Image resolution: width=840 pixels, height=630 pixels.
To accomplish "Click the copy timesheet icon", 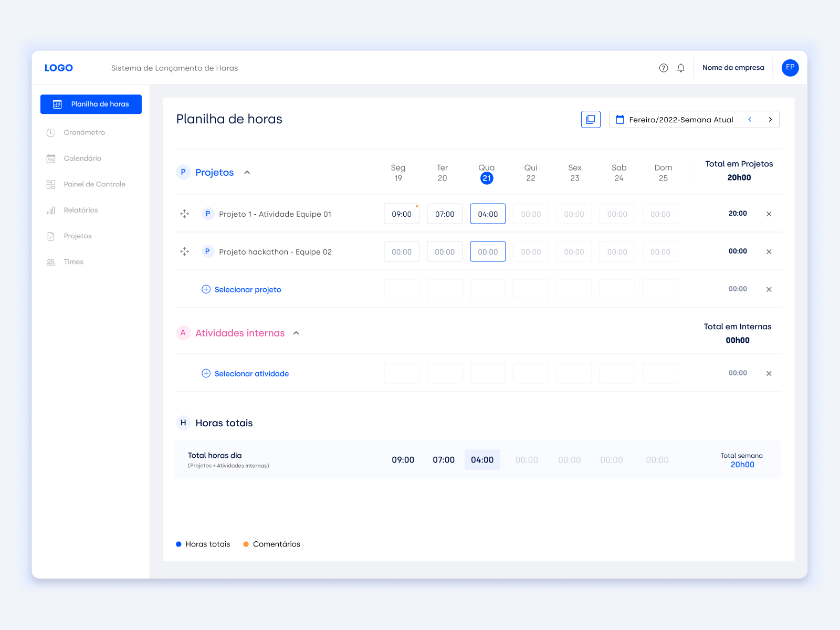I will click(x=591, y=119).
